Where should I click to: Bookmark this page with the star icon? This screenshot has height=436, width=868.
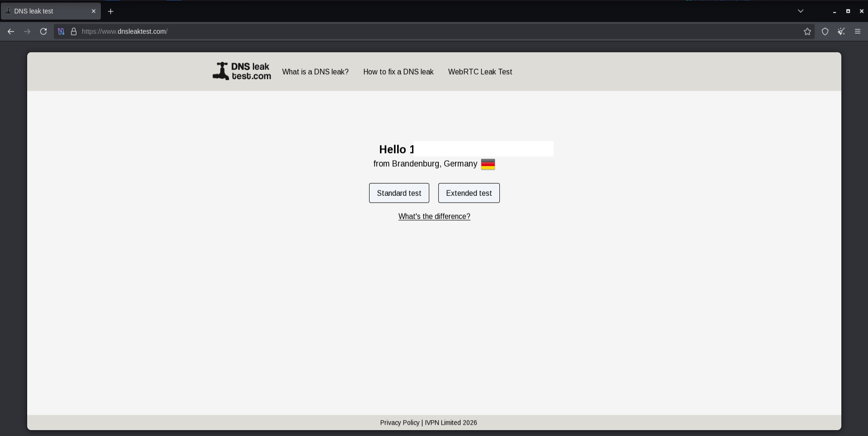coord(807,31)
